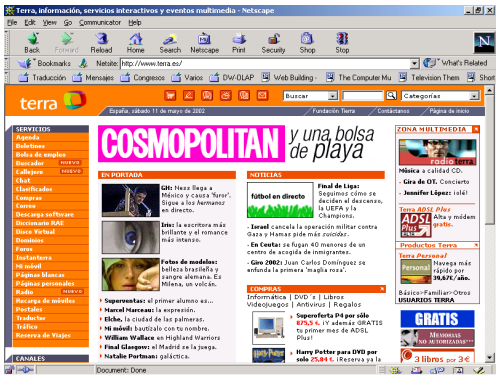Viewport: 501px width, 380px height.
Task: Click the pencil edit icon in the Terra header
Action: click(189, 96)
